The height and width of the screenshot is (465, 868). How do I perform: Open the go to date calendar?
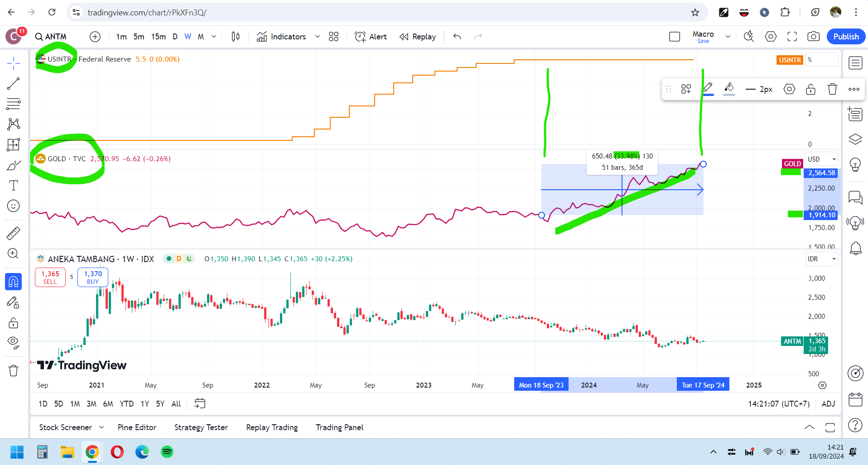coord(200,403)
